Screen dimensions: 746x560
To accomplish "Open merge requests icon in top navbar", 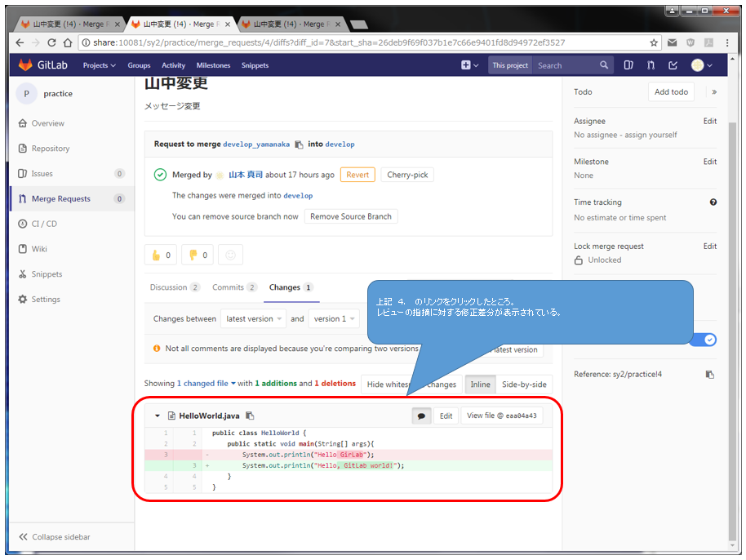I will pyautogui.click(x=651, y=65).
